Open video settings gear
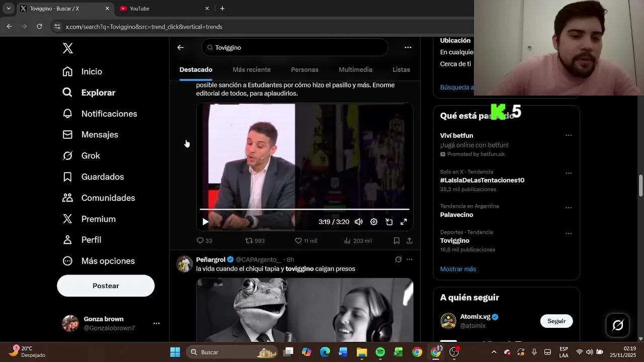Viewport: 644px width, 362px height. pos(374,222)
